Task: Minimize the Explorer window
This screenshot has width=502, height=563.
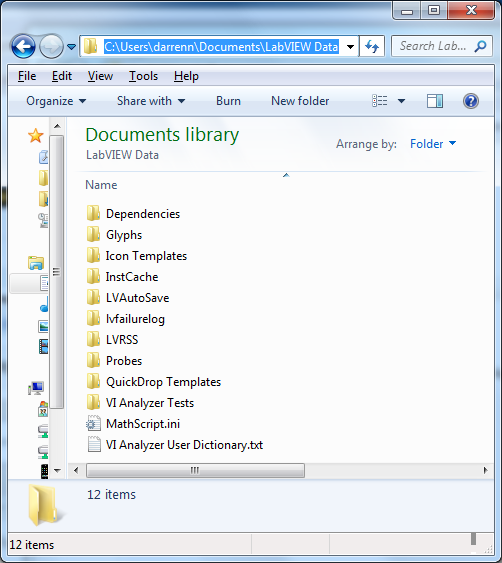Action: [406, 10]
